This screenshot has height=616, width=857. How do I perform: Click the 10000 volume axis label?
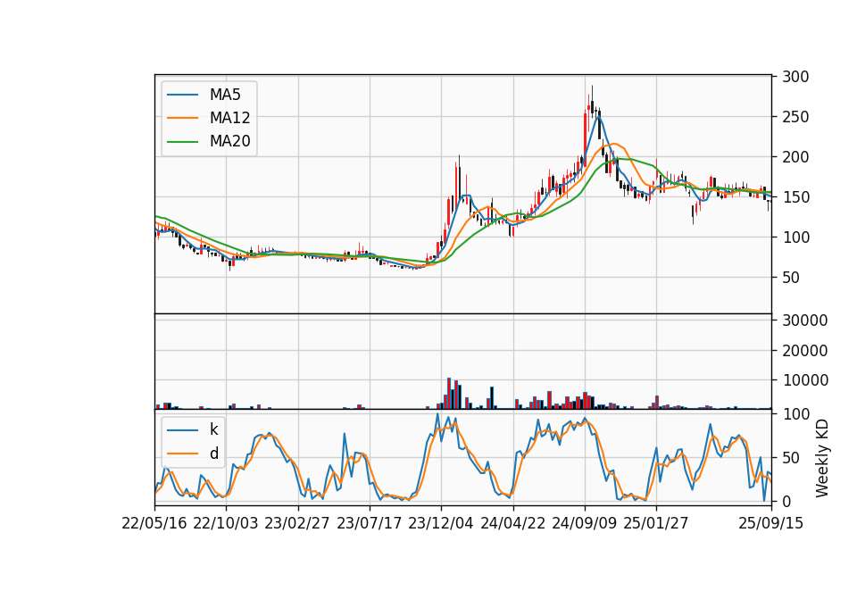[x=804, y=380]
